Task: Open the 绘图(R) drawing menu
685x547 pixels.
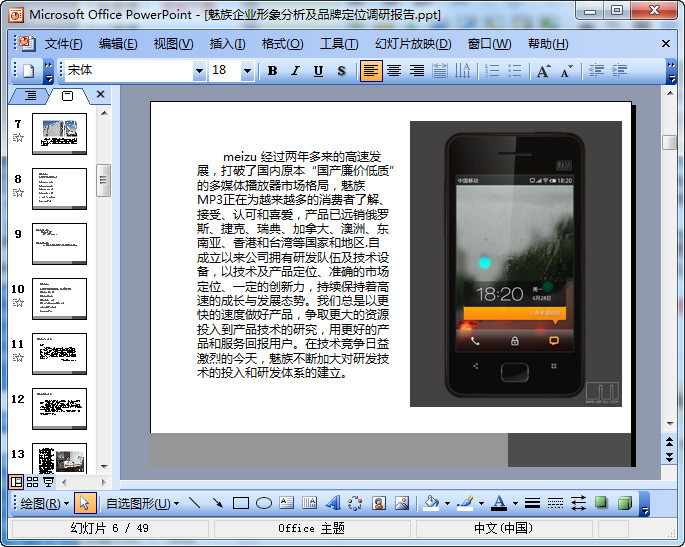Action: (x=45, y=504)
